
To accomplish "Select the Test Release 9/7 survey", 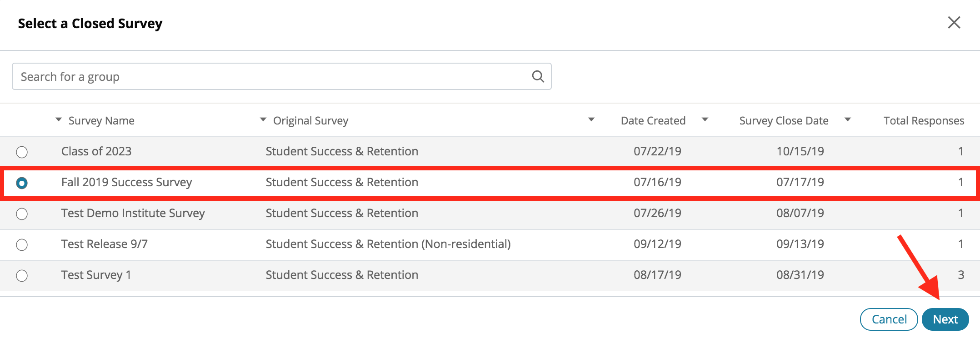I will [x=22, y=244].
